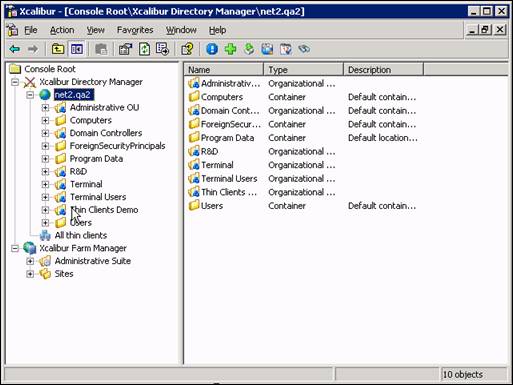This screenshot has width=513, height=385.
Task: Open the File menu
Action: tap(31, 30)
